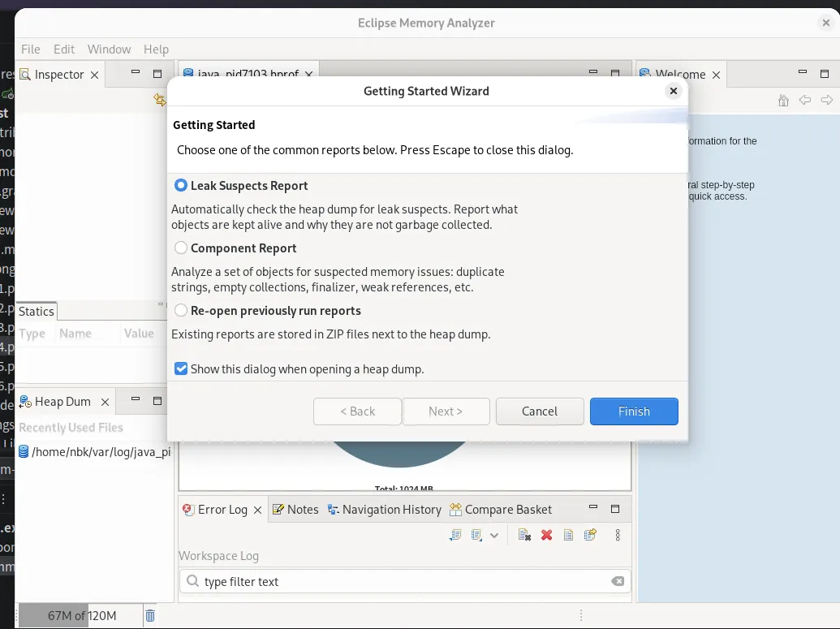This screenshot has width=840, height=629.
Task: Expand the import log dropdown arrow
Action: [x=494, y=536]
